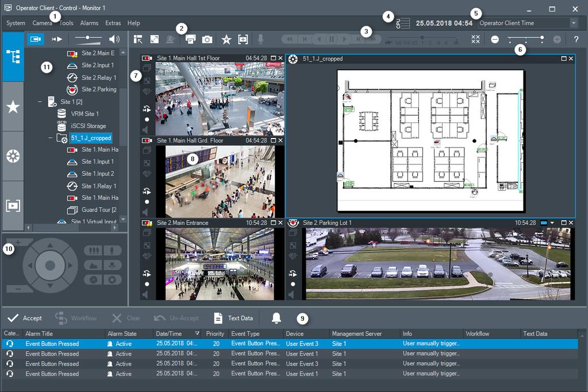This screenshot has width=588, height=392.
Task: Switch to Playback Mode arrows button
Action: coord(57,39)
